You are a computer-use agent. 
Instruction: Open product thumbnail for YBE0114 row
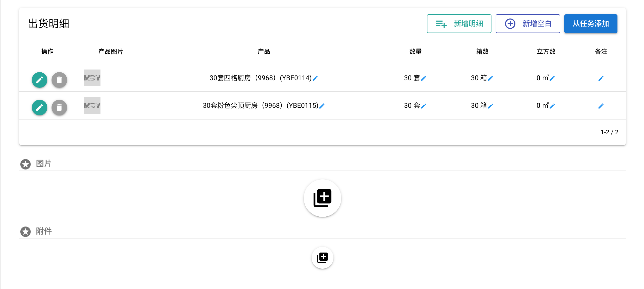pos(92,78)
